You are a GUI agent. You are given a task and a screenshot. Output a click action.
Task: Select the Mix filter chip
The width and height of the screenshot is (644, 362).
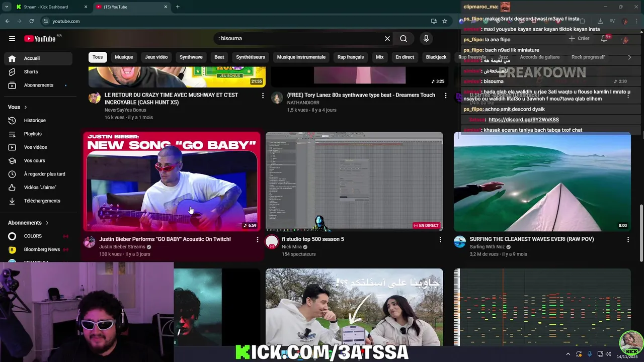[380, 57]
